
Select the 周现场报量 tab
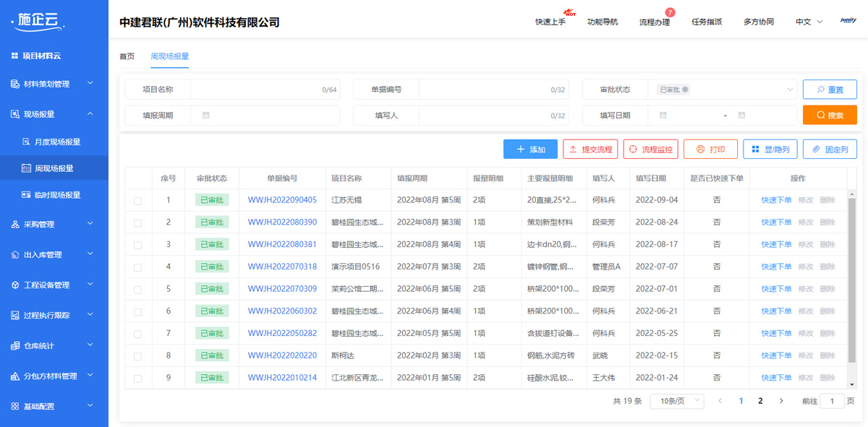tap(170, 56)
